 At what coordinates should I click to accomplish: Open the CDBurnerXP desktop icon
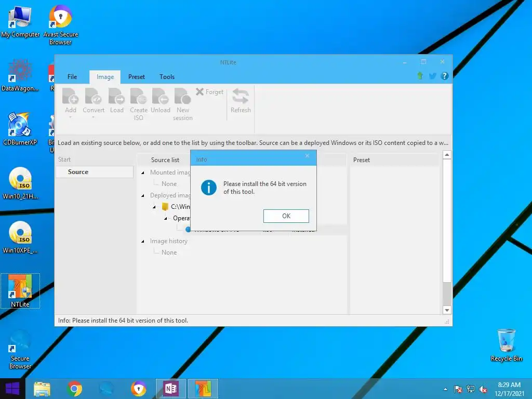20,129
